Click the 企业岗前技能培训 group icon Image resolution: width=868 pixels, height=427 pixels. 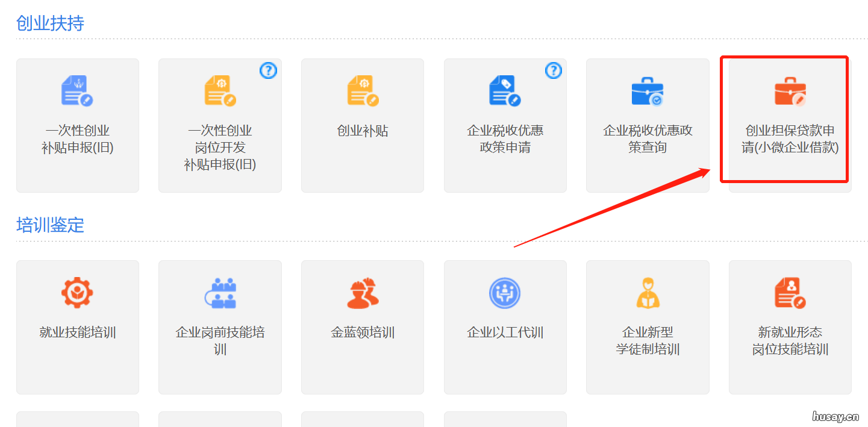[220, 293]
